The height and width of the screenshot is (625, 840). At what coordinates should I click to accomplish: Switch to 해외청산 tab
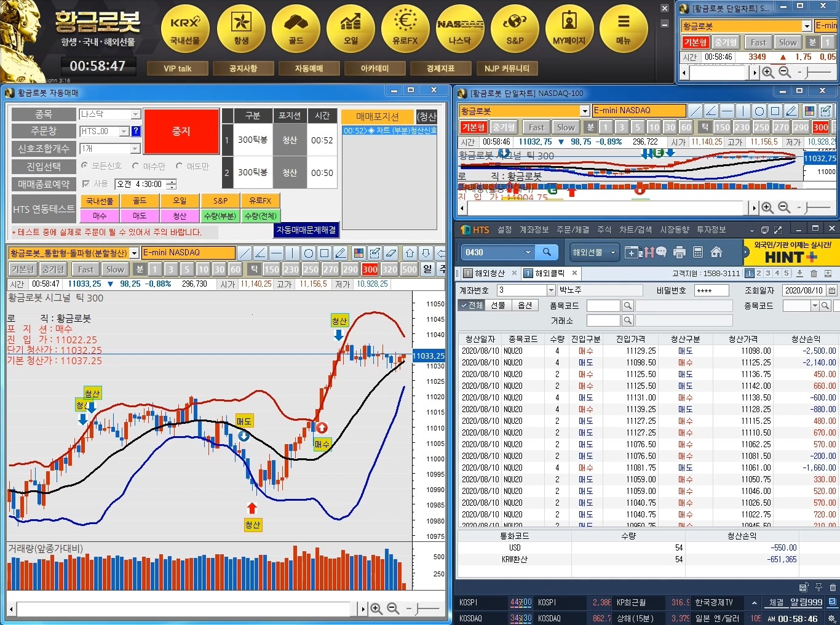point(489,273)
